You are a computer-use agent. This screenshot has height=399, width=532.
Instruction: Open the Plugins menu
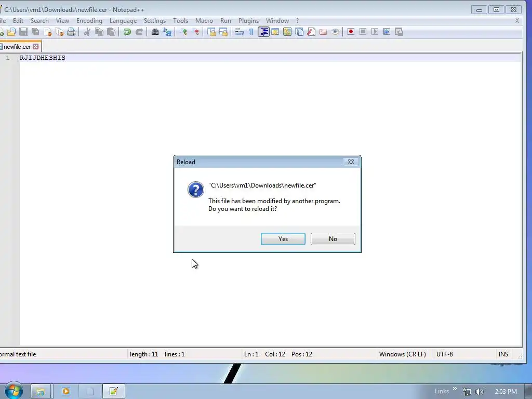point(248,21)
